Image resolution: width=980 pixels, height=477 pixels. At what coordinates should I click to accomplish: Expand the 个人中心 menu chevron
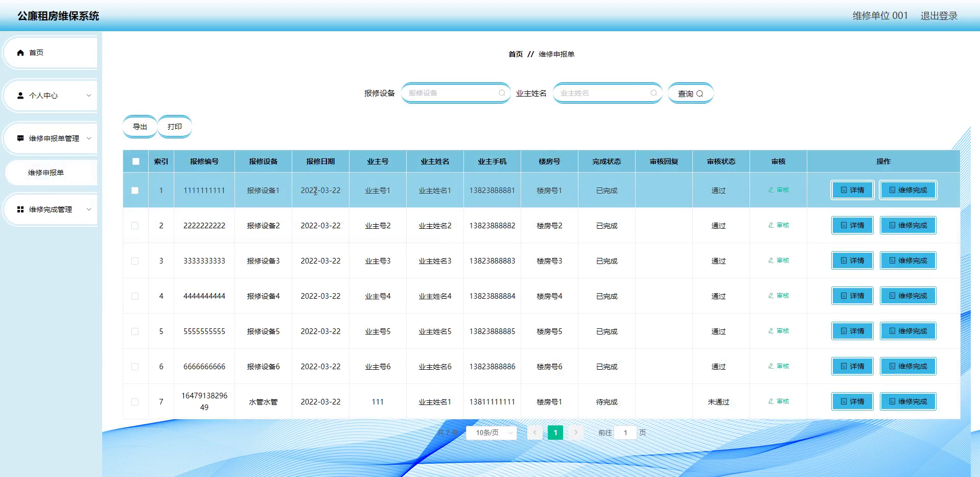[89, 96]
